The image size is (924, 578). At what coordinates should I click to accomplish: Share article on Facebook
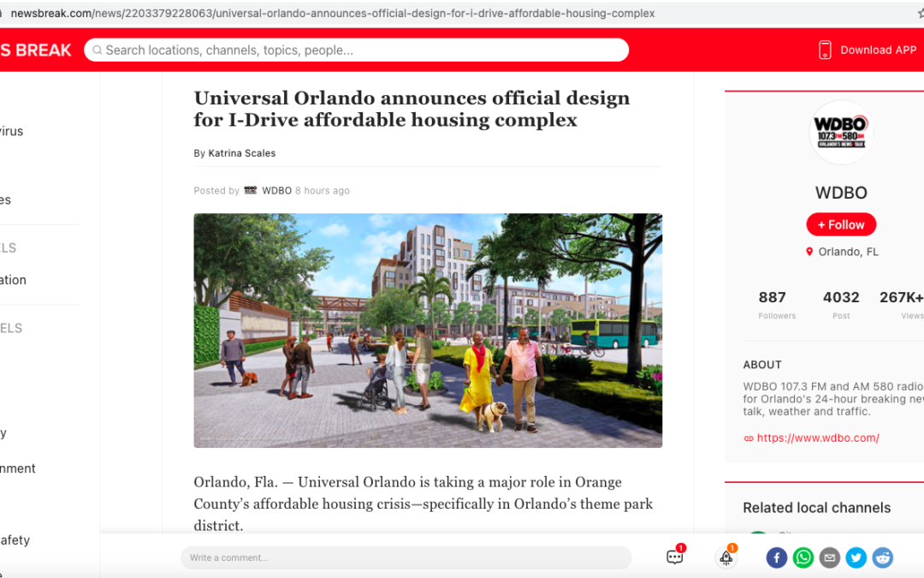(x=777, y=557)
